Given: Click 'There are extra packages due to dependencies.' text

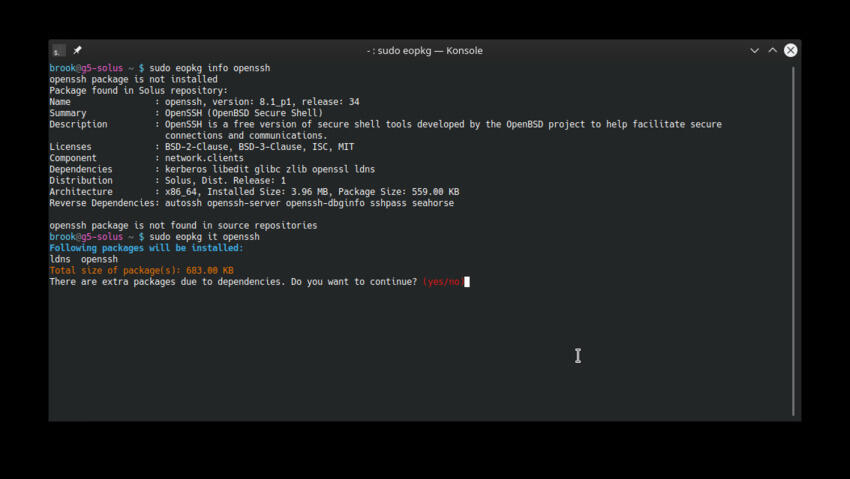Looking at the screenshot, I should coord(168,282).
